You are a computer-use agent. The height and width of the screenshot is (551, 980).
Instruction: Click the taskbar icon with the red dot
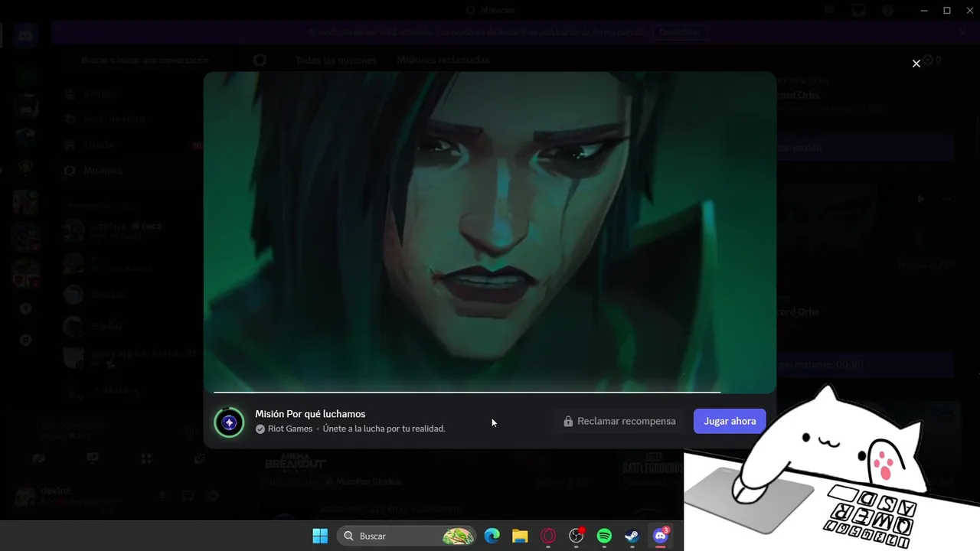(577, 536)
